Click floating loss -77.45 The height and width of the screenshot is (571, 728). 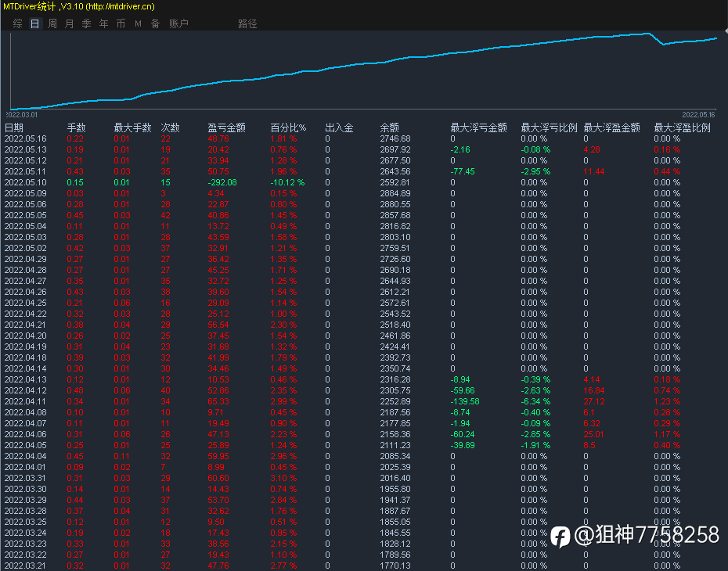click(463, 171)
